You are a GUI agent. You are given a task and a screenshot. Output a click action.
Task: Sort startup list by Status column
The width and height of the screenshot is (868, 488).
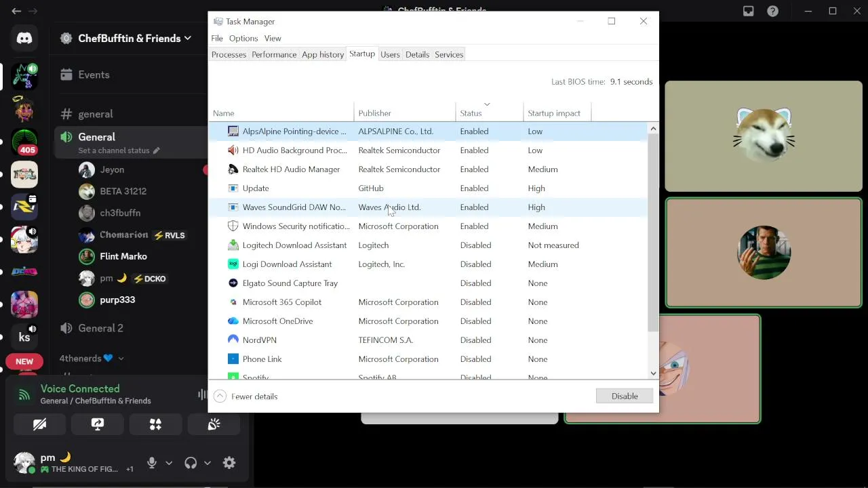click(x=489, y=113)
